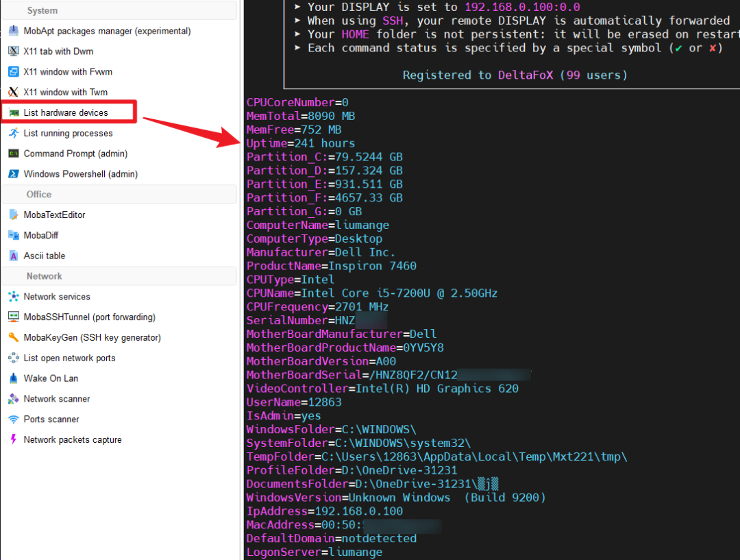Choose List running processes

coord(68,133)
